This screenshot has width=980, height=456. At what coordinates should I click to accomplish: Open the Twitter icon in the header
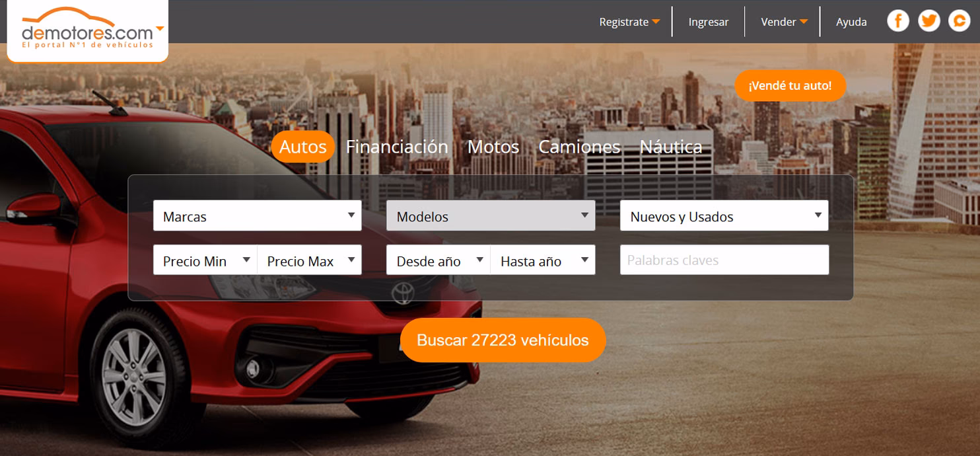click(x=929, y=20)
